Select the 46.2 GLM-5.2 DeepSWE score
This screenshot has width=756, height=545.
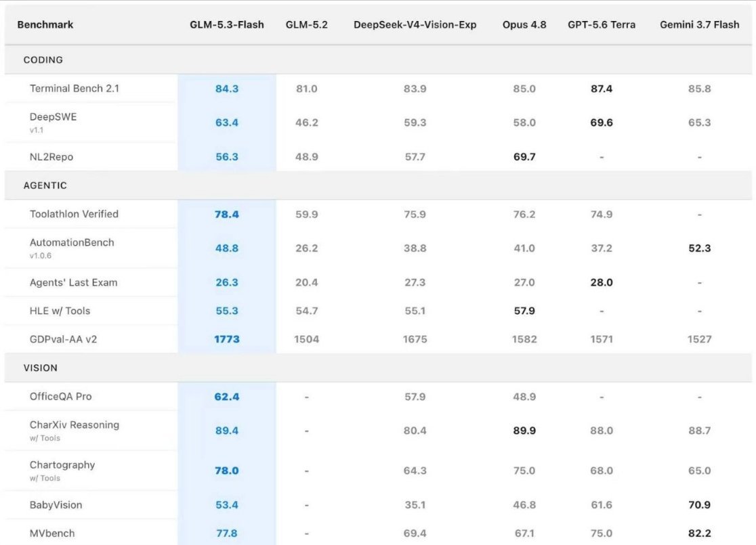coord(307,123)
